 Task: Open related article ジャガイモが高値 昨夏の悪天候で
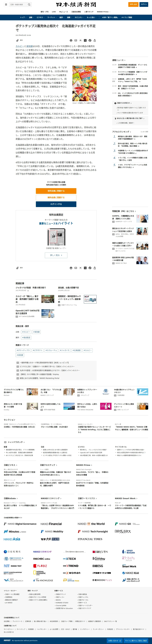(31, 288)
